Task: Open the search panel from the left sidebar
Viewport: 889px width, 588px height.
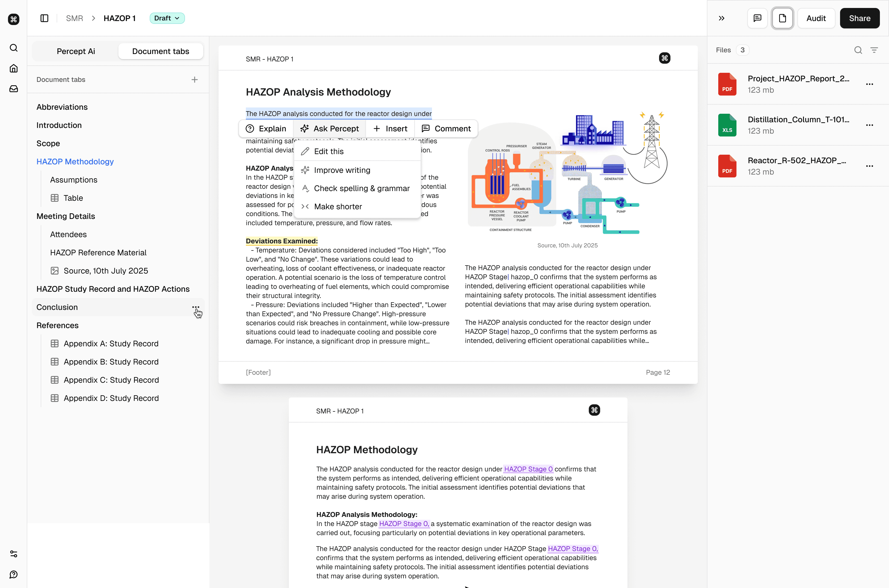Action: coord(13,48)
